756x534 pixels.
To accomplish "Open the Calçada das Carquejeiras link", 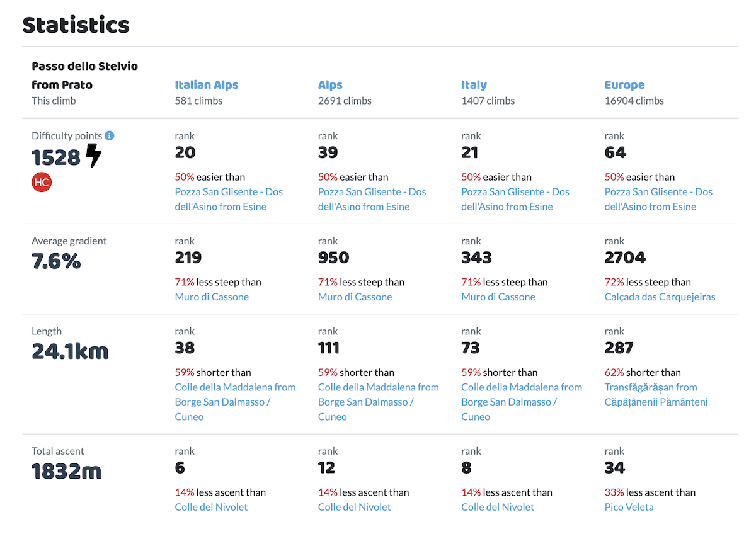I will click(660, 297).
